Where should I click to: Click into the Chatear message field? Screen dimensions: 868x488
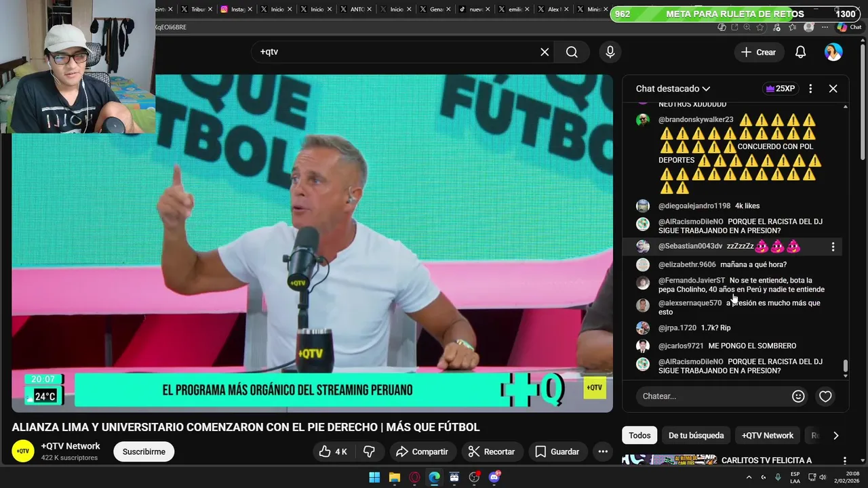pos(712,396)
